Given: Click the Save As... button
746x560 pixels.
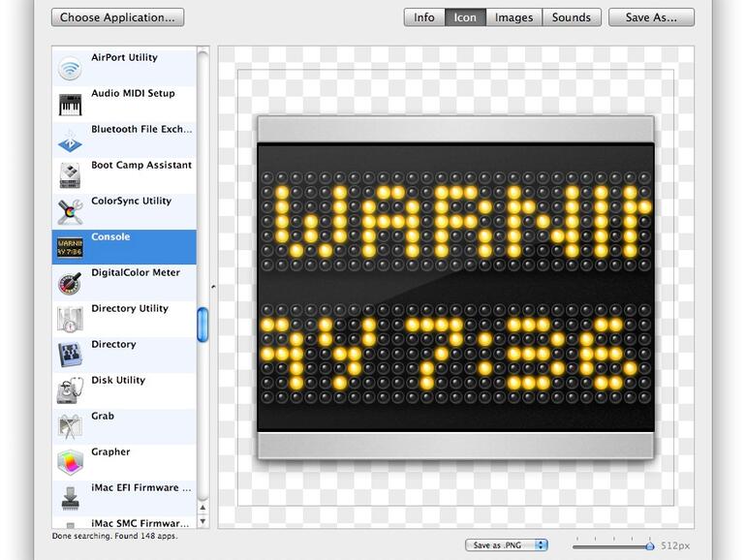Looking at the screenshot, I should 651,17.
